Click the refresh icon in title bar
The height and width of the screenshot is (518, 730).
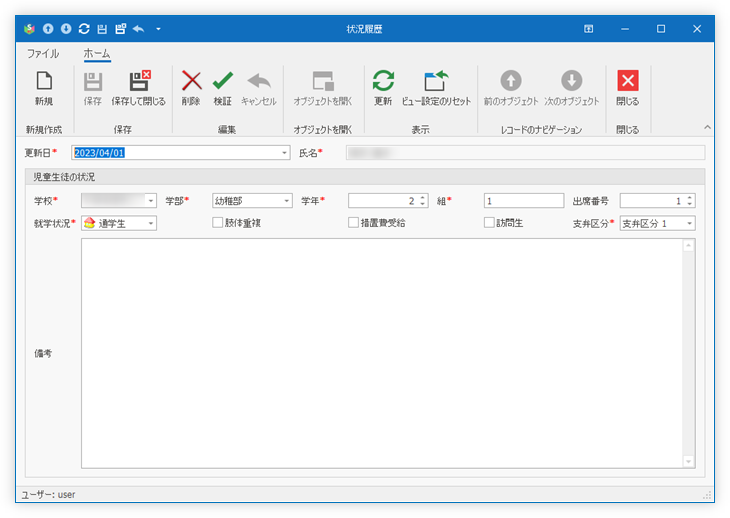coord(84,29)
